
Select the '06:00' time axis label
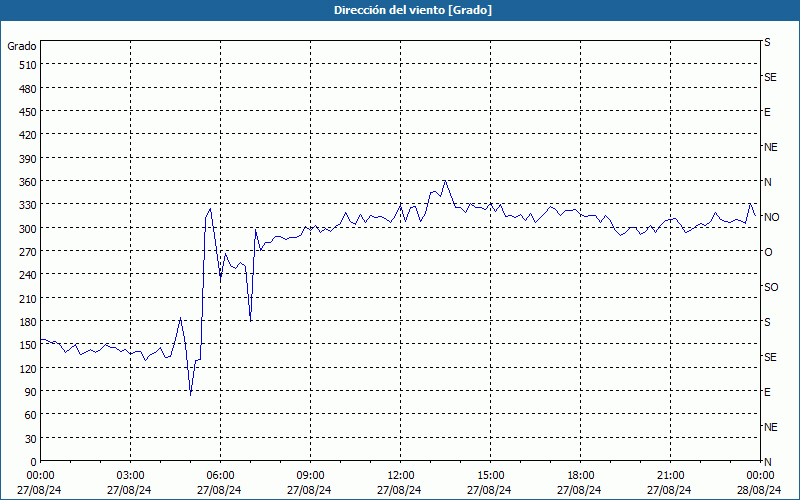220,476
